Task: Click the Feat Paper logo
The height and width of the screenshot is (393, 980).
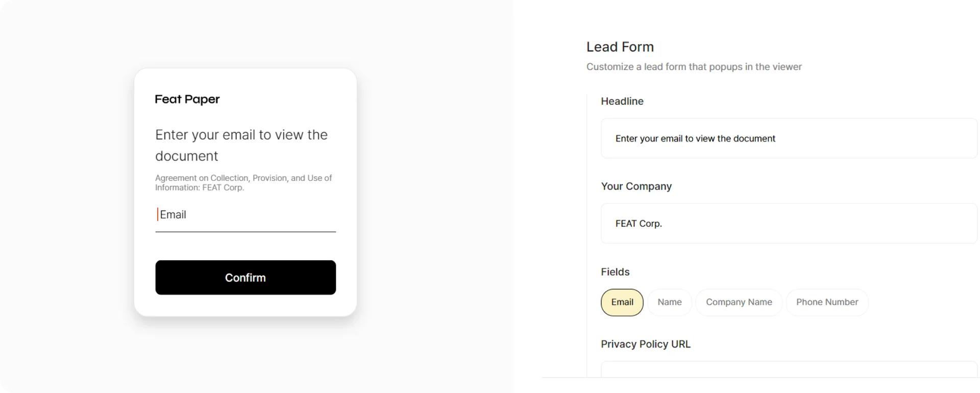Action: [x=187, y=99]
